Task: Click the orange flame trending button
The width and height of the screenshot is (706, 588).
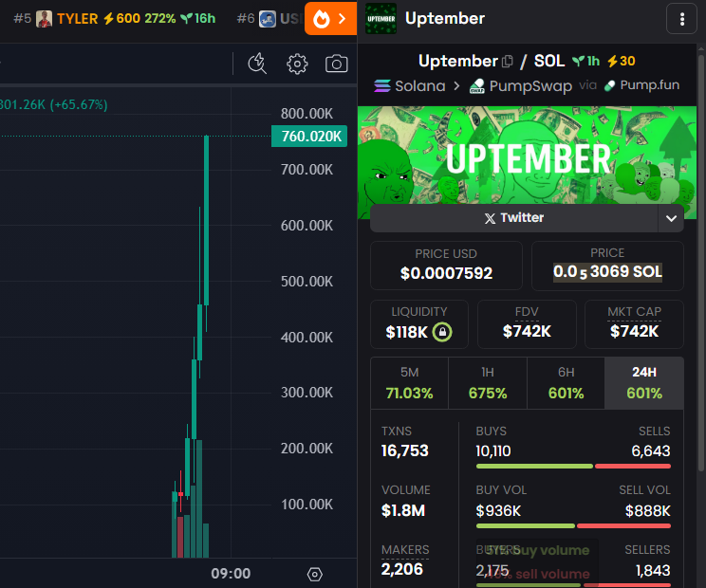Action: click(x=330, y=19)
